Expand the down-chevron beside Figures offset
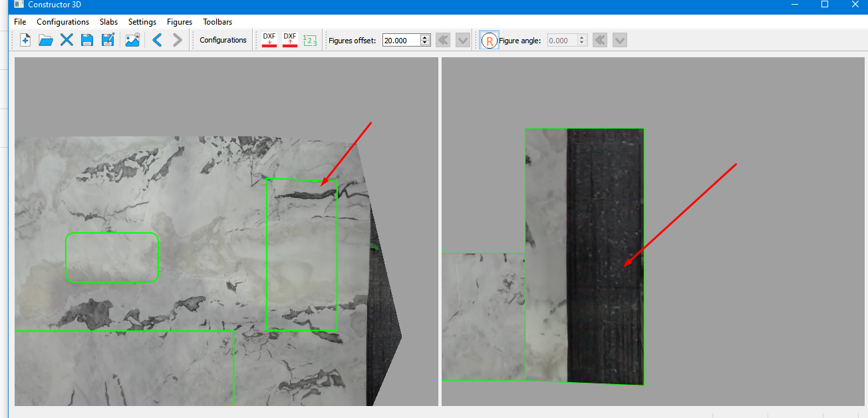Viewport: 868px width, 418px height. pyautogui.click(x=463, y=41)
